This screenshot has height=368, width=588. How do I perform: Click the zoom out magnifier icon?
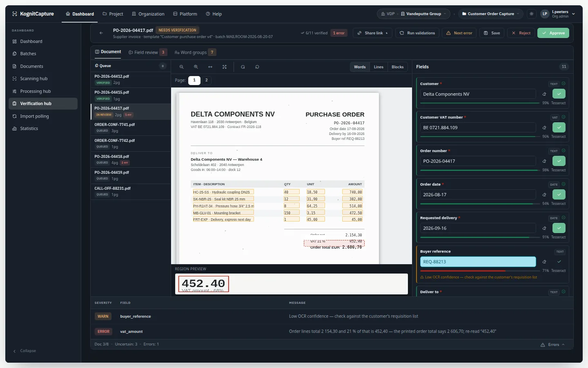point(182,67)
